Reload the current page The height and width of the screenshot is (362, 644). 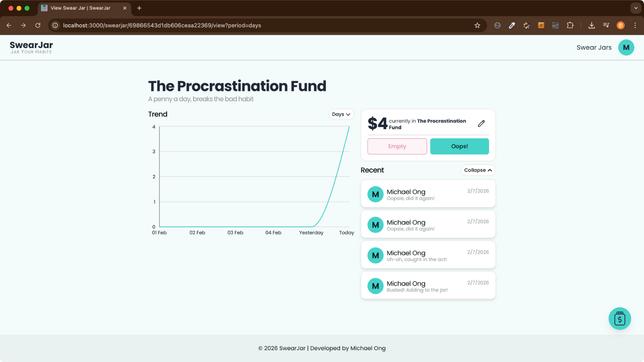coord(38,25)
